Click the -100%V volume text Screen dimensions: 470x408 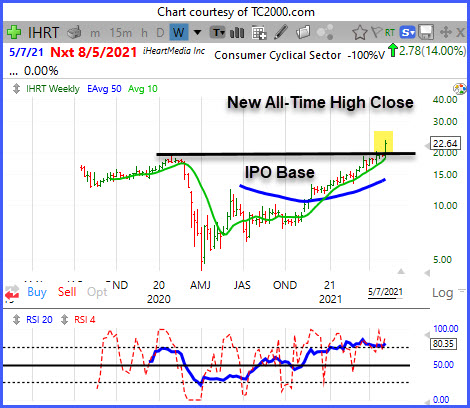[x=366, y=55]
